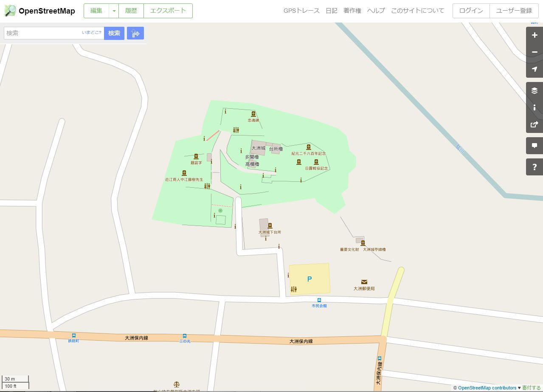This screenshot has width=543, height=392.
Task: Activate the query features question icon
Action: click(x=535, y=167)
